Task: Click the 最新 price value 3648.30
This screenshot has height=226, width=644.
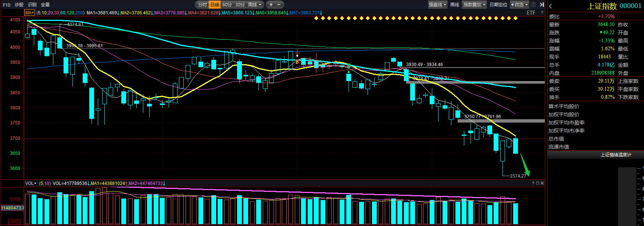Action: (606, 25)
